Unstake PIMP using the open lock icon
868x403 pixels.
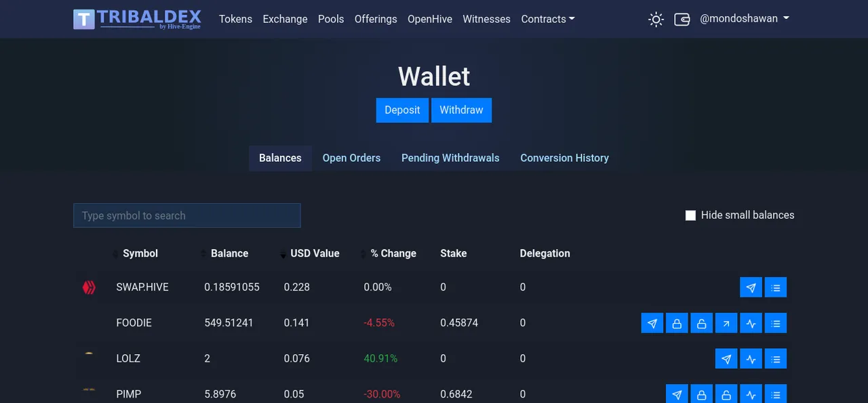tap(726, 394)
